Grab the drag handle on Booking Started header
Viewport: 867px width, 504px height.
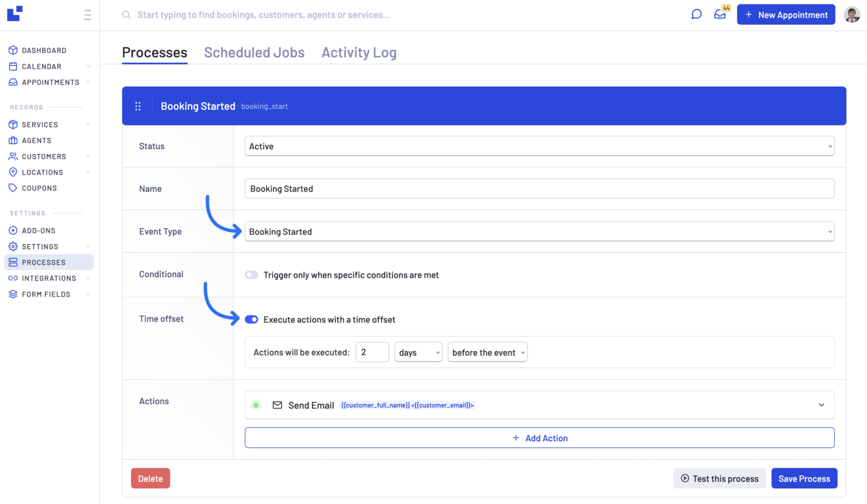pos(138,106)
